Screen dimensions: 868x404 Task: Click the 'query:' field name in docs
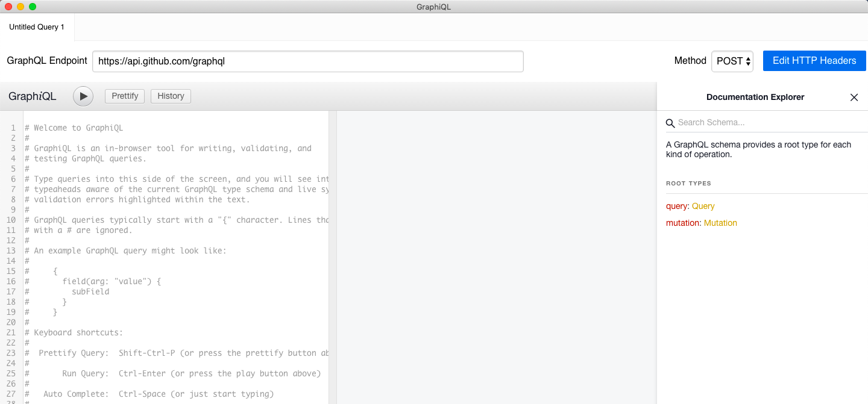[x=678, y=206]
